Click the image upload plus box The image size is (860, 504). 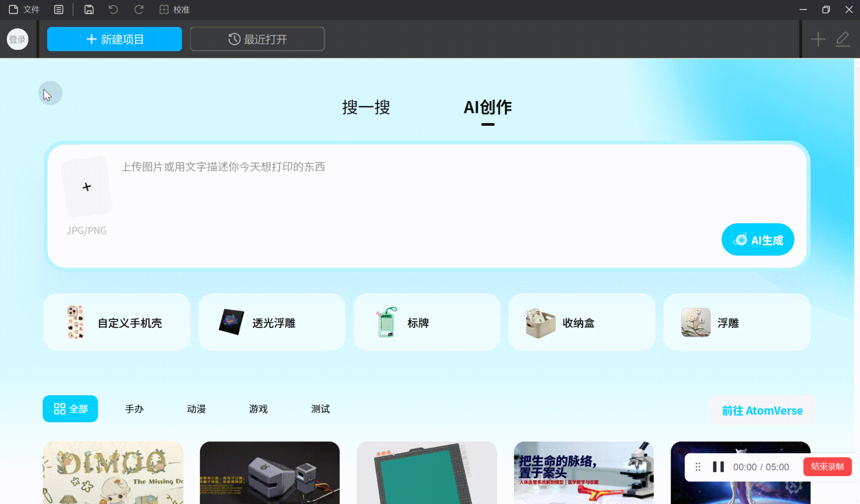87,187
